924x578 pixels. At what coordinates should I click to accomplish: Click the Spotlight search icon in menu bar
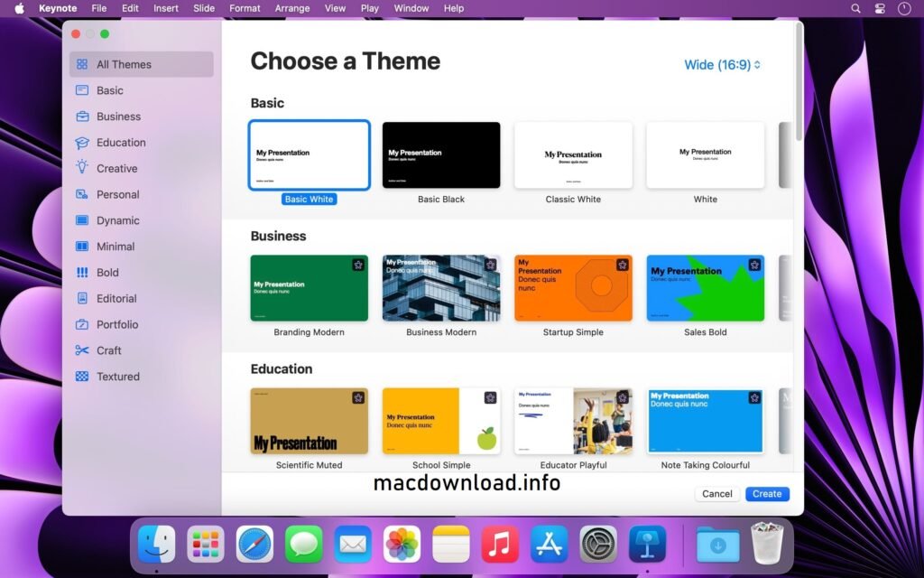click(x=855, y=8)
